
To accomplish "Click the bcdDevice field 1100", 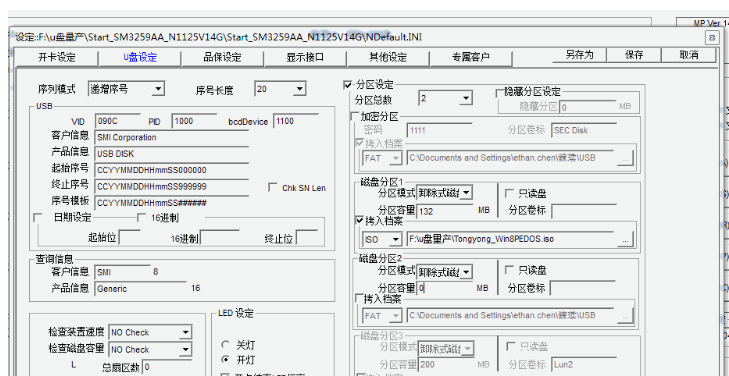I will tap(296, 121).
